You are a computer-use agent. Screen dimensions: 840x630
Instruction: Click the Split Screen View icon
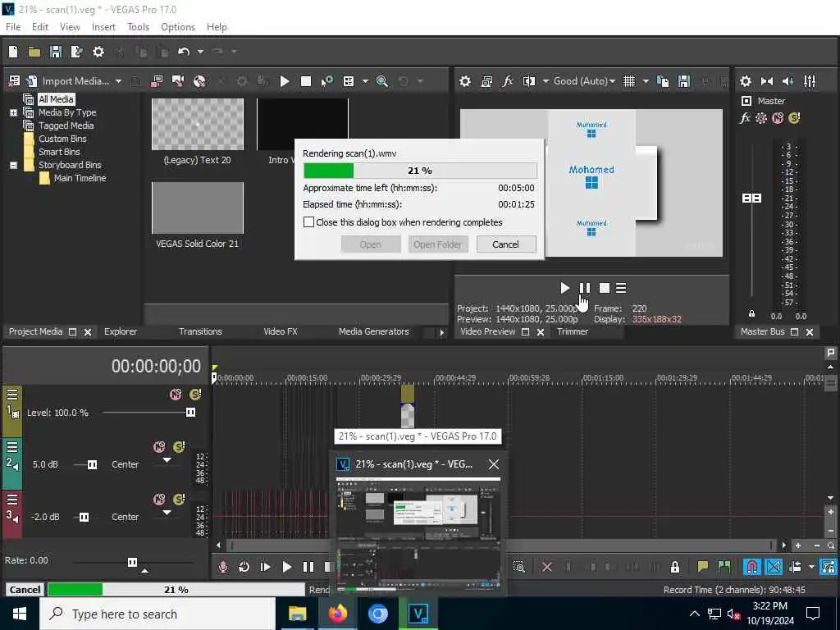pos(529,81)
